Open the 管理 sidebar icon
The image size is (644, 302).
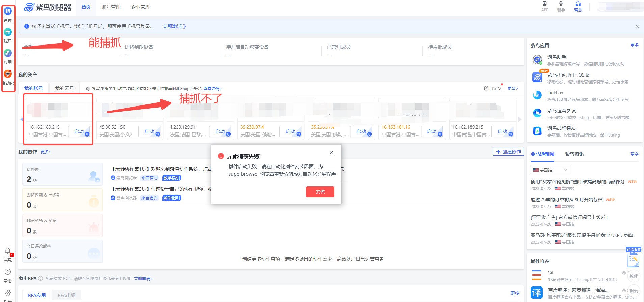pyautogui.click(x=8, y=11)
